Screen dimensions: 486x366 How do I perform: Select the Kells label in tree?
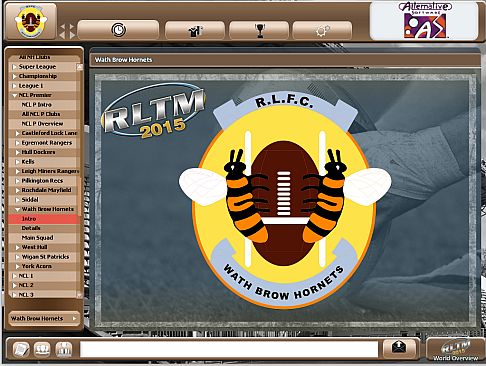(x=28, y=162)
